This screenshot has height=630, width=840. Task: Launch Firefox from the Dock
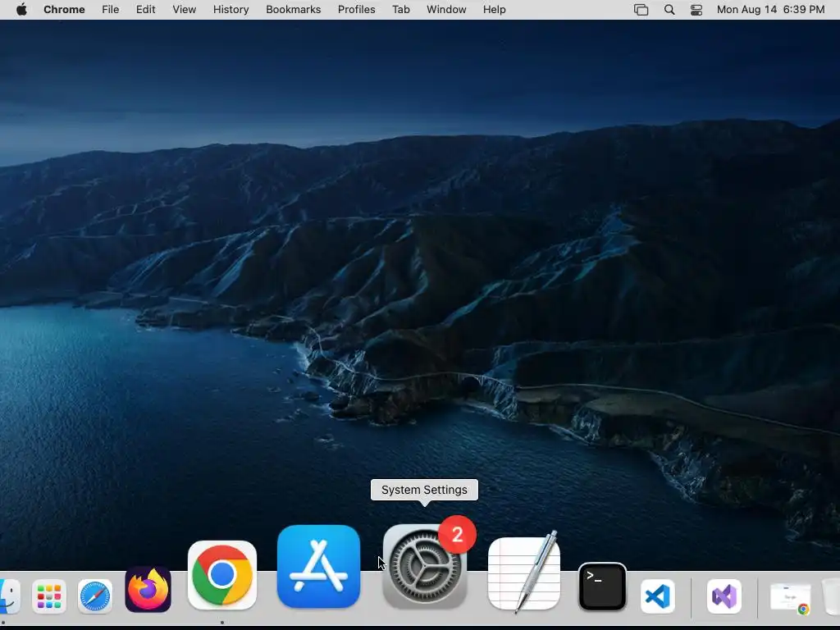[x=148, y=589]
